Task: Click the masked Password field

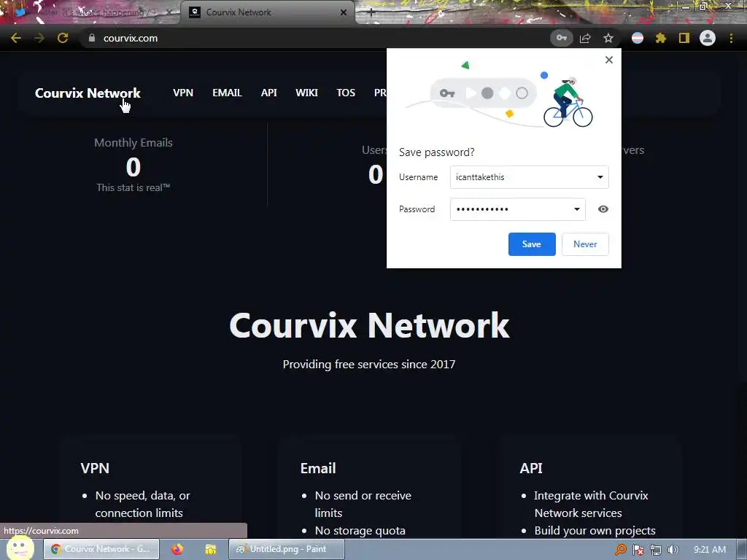Action: (x=518, y=209)
